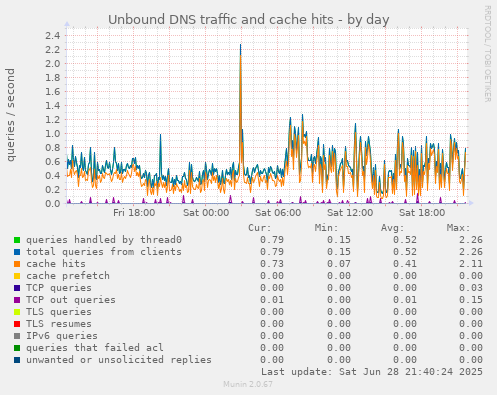497x395 pixels.
Task: Click the 'TLS resumes' legend label
Action: (59, 324)
